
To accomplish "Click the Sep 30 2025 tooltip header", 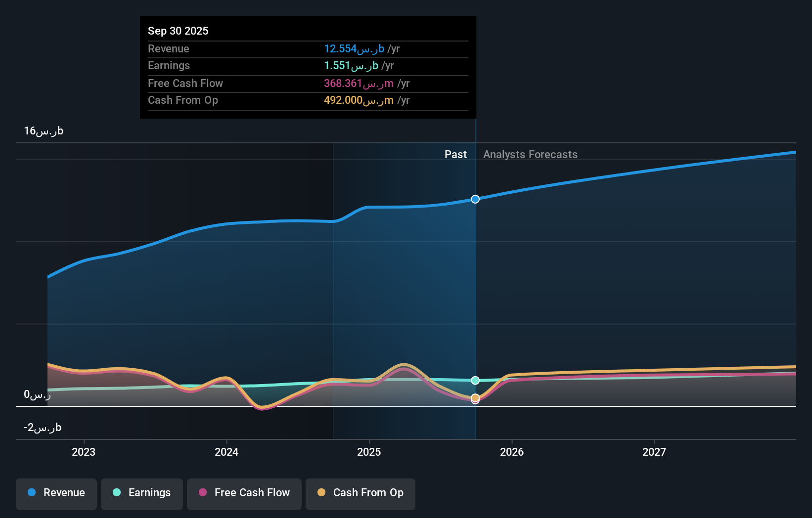I will coord(178,31).
